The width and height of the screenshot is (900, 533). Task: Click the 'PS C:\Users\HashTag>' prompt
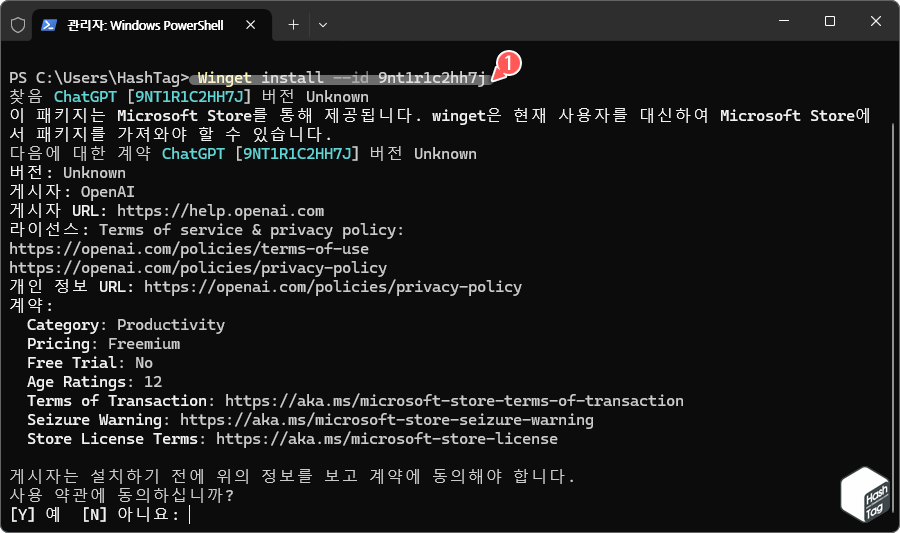[x=99, y=78]
